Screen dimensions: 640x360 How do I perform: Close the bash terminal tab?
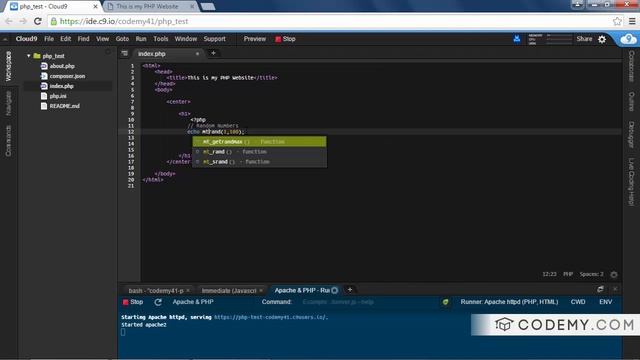tap(188, 290)
